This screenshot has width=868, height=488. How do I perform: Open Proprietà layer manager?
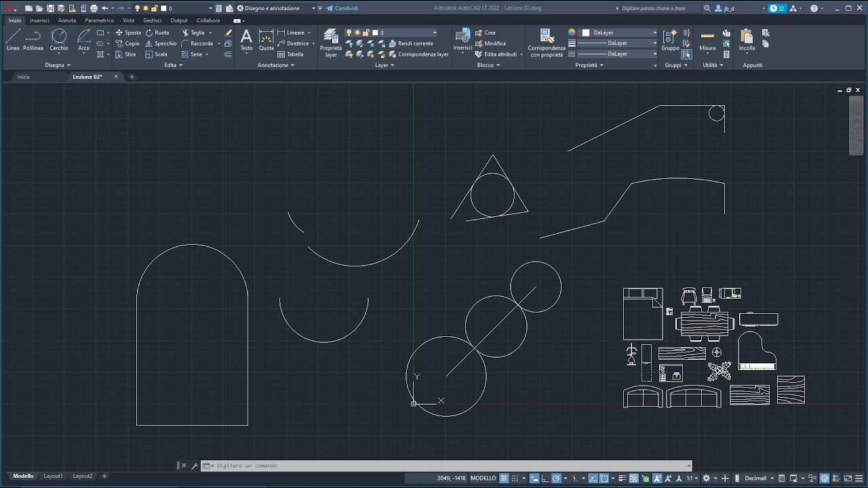(331, 43)
